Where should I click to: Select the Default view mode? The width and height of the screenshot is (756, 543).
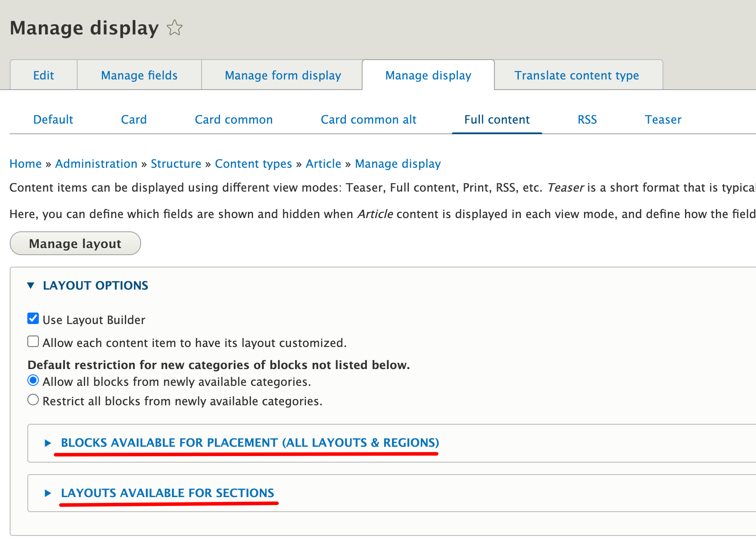click(53, 119)
